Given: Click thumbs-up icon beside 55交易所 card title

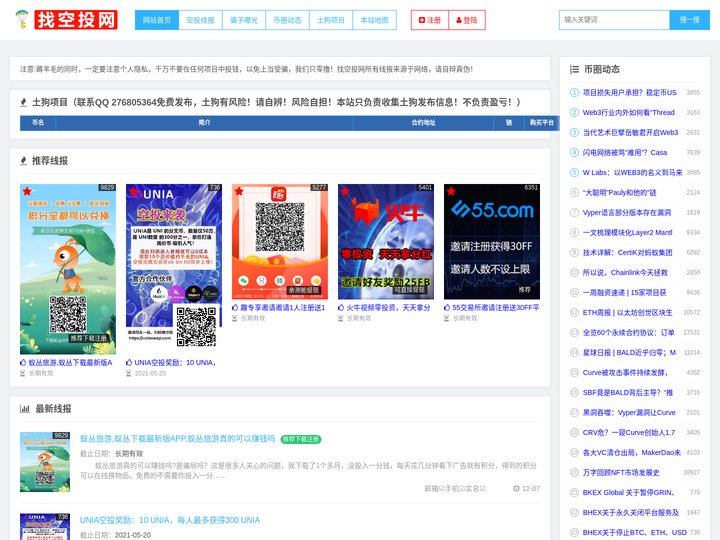Looking at the screenshot, I should tap(447, 307).
